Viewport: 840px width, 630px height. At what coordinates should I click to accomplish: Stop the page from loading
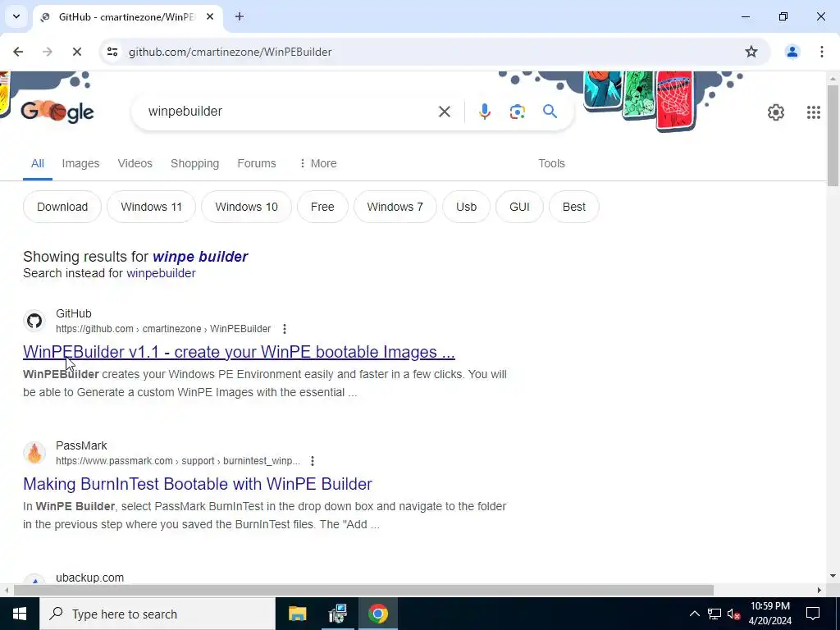tap(77, 52)
